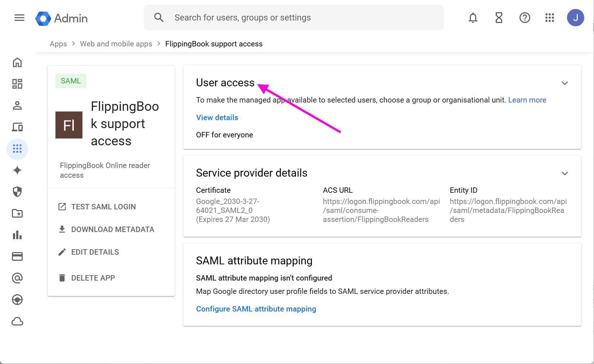The image size is (594, 364).
Task: Open the J account avatar
Action: click(x=576, y=18)
